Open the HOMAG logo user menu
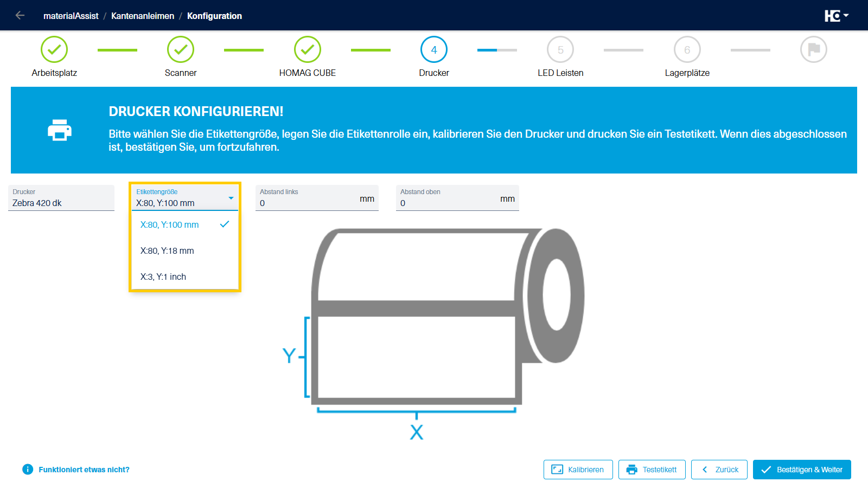This screenshot has width=868, height=488. tap(837, 16)
